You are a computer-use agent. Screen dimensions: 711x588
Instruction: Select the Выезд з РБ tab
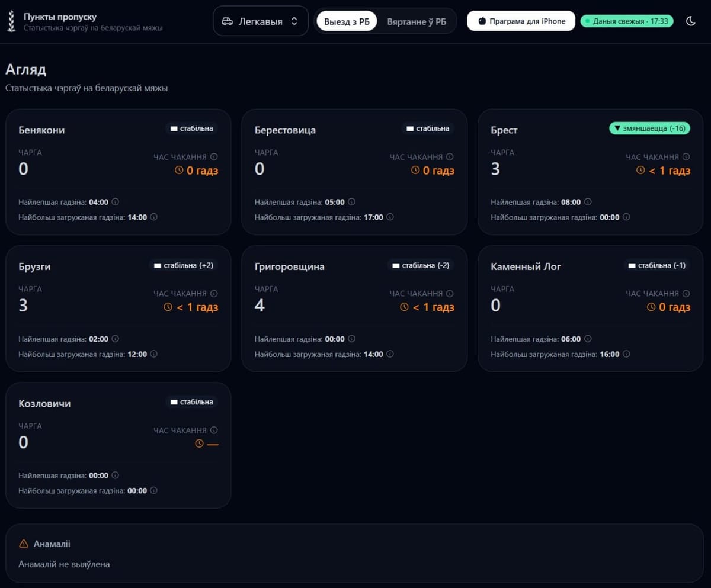347,21
